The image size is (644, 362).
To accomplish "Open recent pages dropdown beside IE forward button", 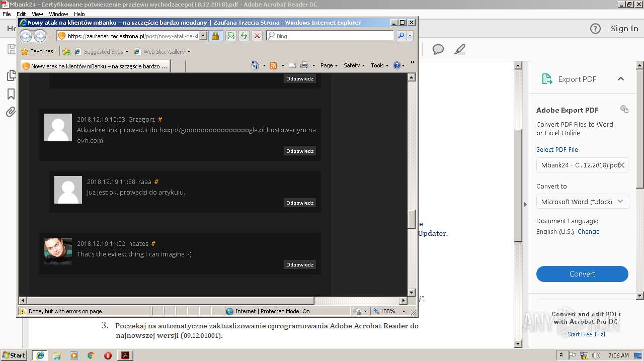I will click(51, 36).
